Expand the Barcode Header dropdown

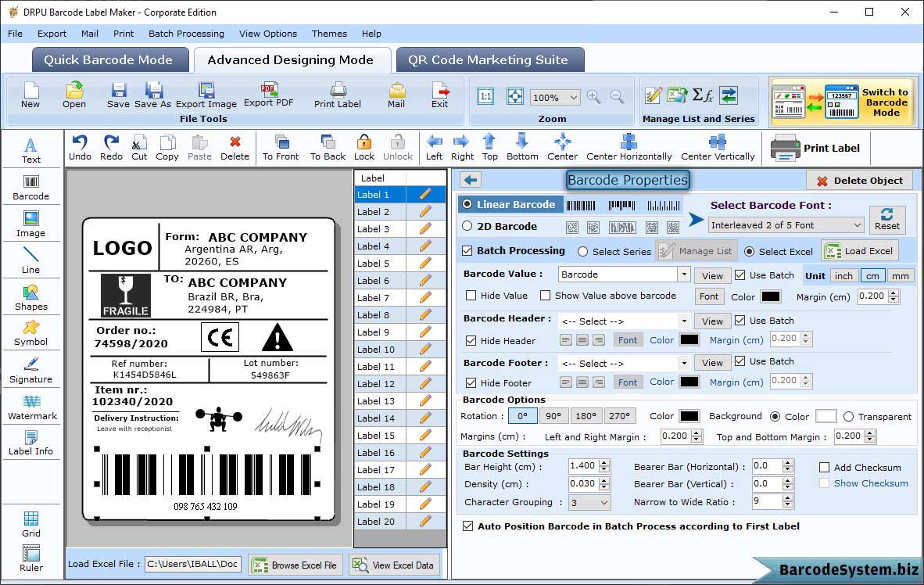pyautogui.click(x=683, y=321)
